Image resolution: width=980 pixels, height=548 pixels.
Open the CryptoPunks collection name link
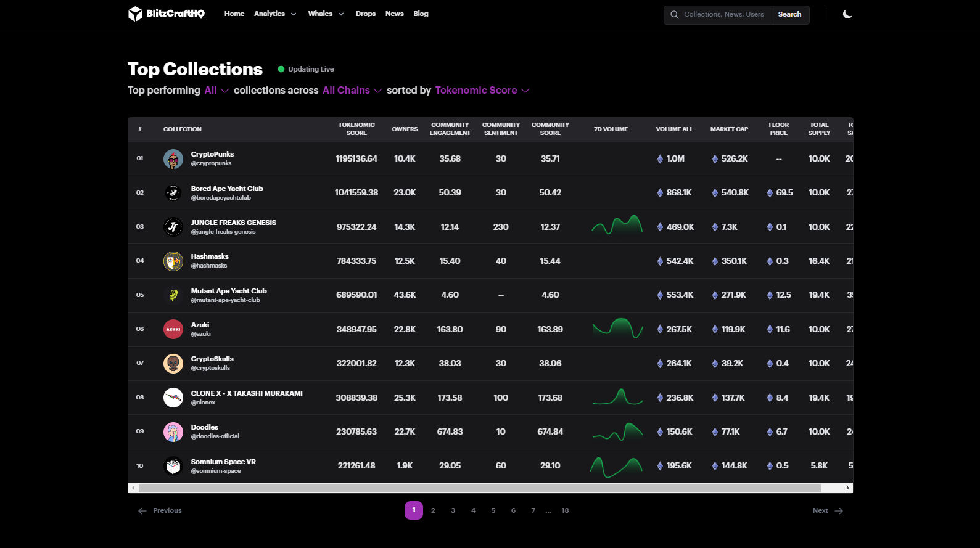point(212,155)
